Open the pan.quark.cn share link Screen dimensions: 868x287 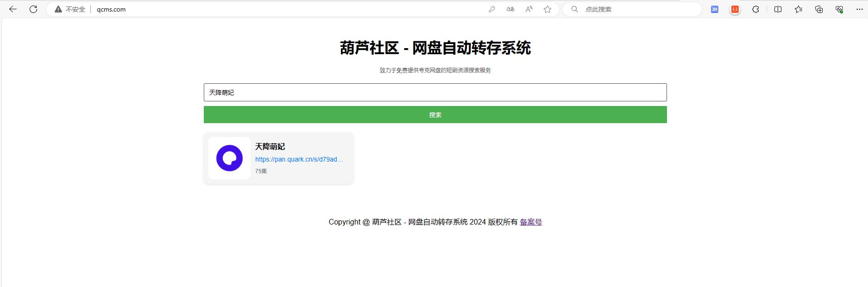pos(299,159)
